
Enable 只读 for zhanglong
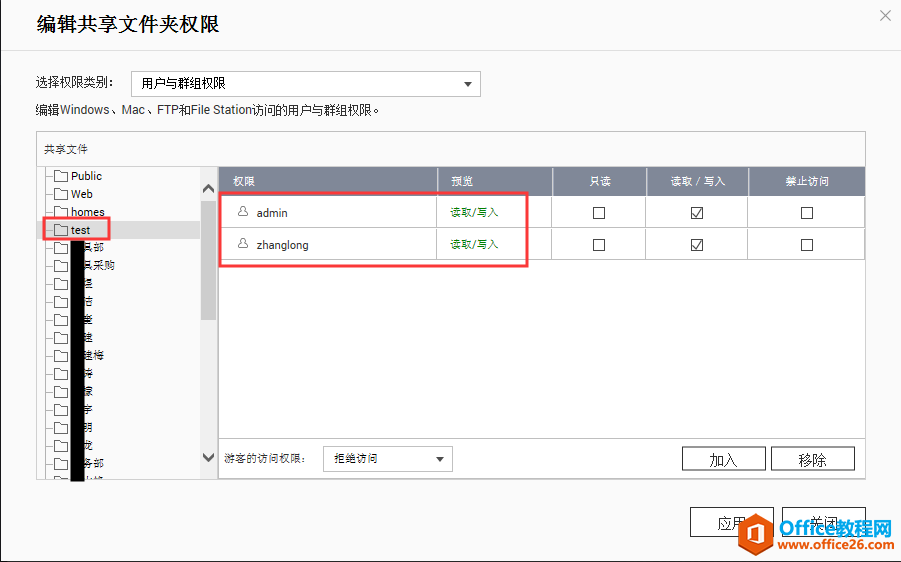pyautogui.click(x=599, y=245)
